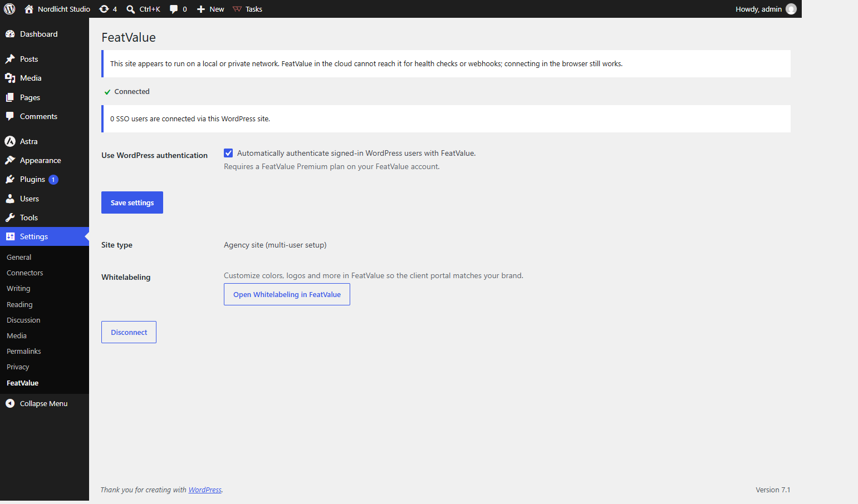
Task: Click the Pages icon in the sidebar
Action: [x=10, y=97]
